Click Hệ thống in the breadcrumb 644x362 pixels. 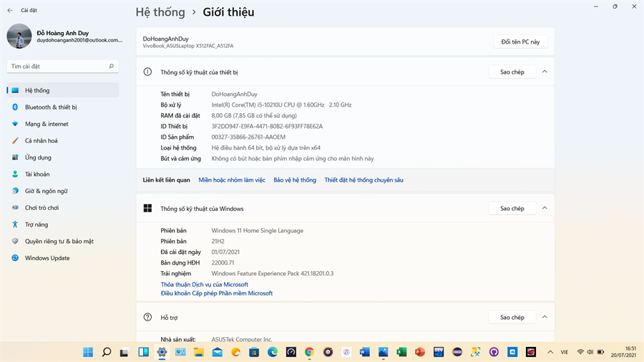[x=160, y=12]
